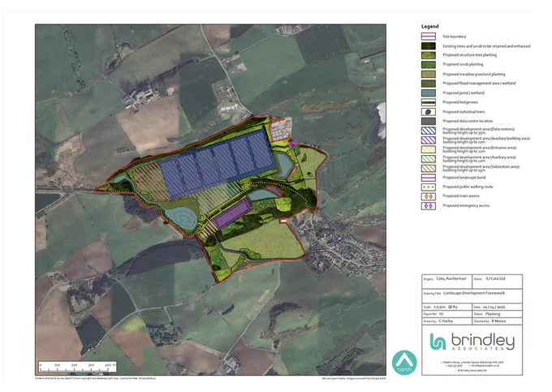Click the Brindley Associates teal logo mark
552x392 pixels.
click(438, 342)
